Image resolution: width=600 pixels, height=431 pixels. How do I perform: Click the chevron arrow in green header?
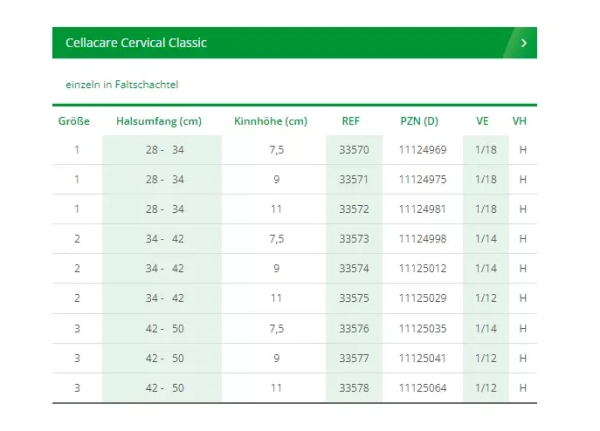[523, 43]
